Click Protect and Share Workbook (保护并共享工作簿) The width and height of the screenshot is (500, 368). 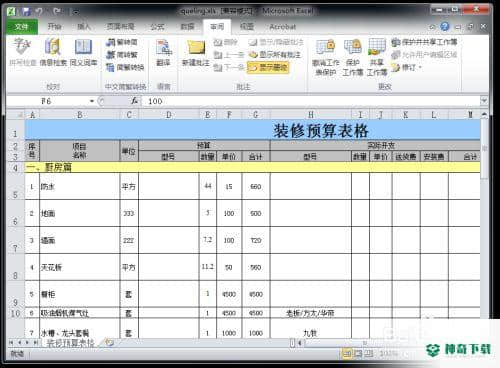pyautogui.click(x=424, y=42)
